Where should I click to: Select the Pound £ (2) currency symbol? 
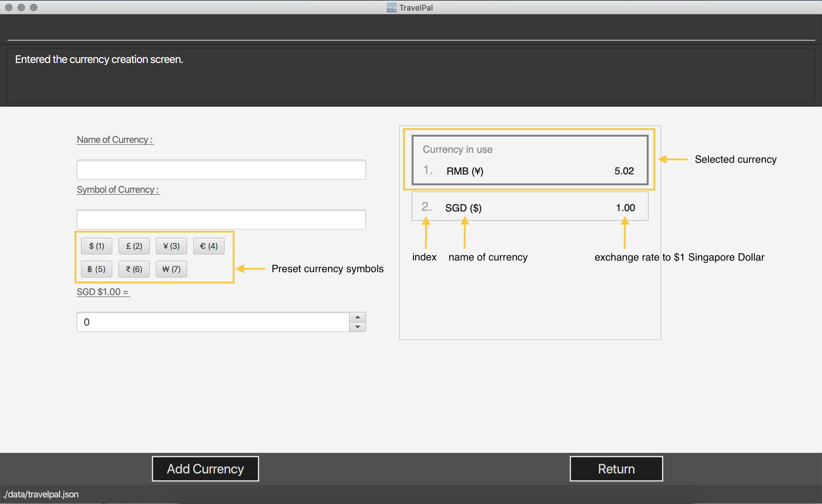[x=133, y=246]
